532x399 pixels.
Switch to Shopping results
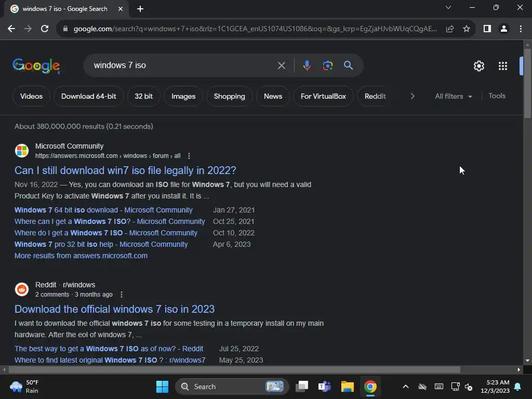point(229,96)
